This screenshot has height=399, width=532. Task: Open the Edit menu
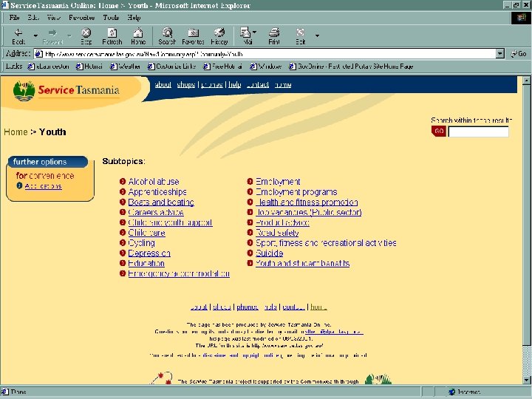(x=33, y=18)
